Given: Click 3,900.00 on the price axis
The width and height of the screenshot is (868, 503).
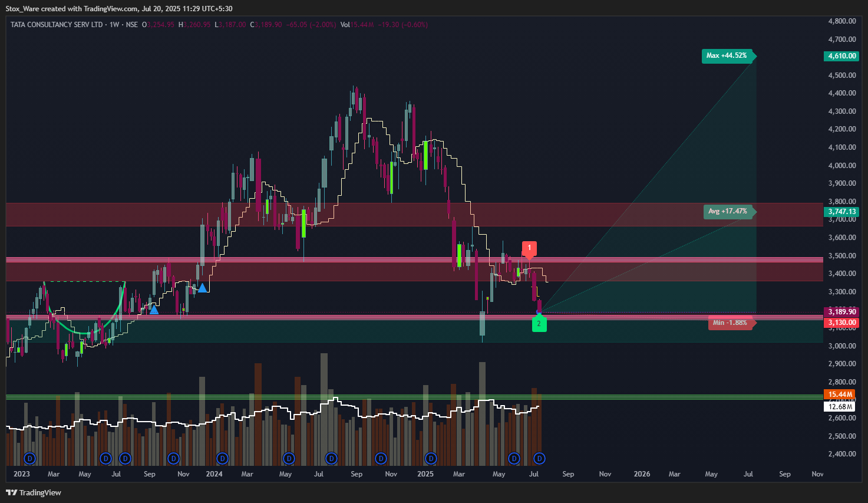Looking at the screenshot, I should (842, 183).
